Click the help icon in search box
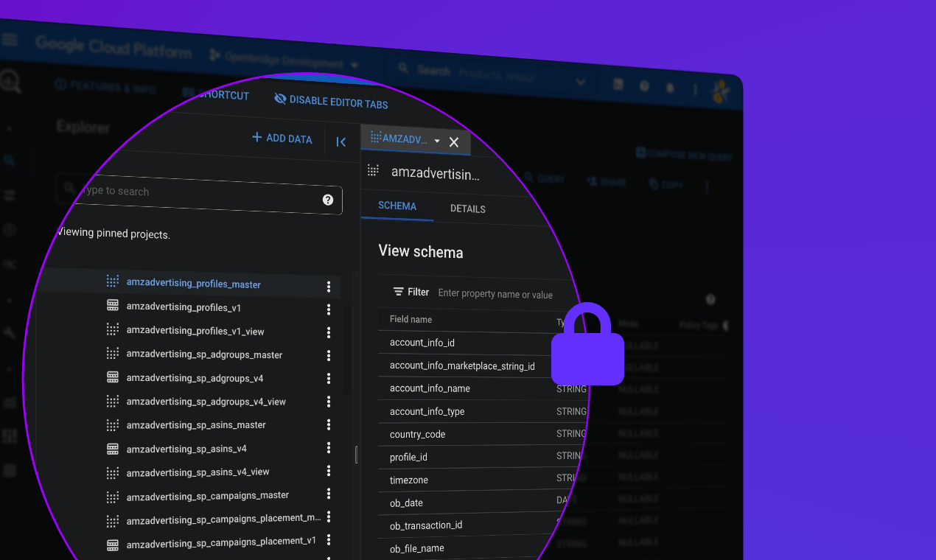Viewport: 936px width, 560px height. 328,200
